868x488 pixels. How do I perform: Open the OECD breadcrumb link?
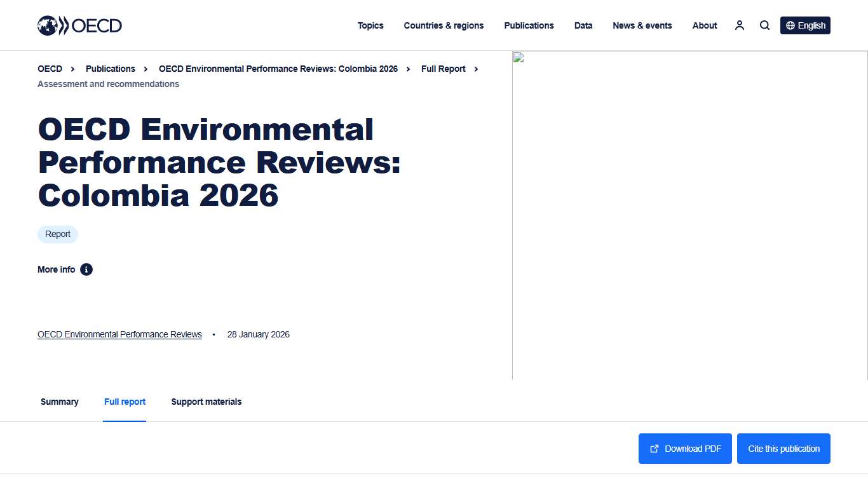tap(50, 69)
